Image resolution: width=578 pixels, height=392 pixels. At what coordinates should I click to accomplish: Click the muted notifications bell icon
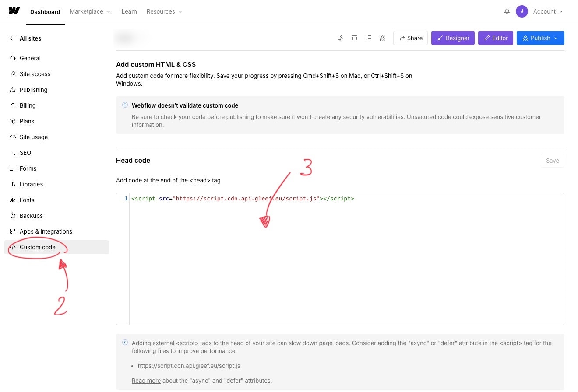(x=383, y=38)
